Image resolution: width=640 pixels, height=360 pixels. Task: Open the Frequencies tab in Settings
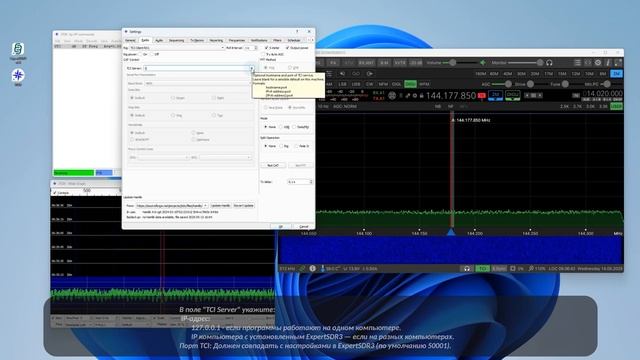click(x=237, y=40)
